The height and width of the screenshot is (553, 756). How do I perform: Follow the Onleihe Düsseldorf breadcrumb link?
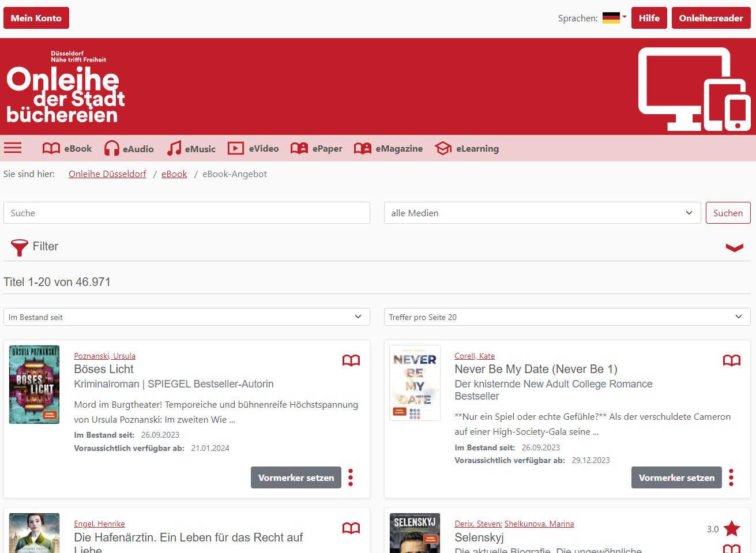tap(107, 174)
